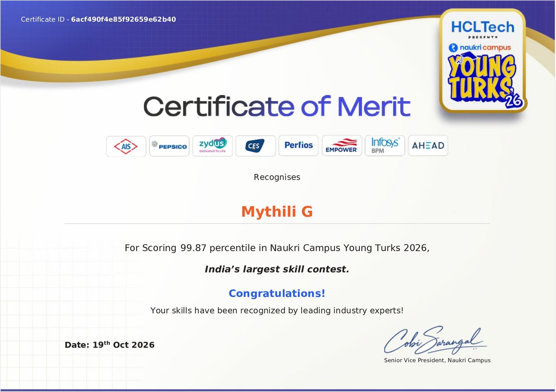
Task: Click "Your skills have been recognized" sentence
Action: coord(277,310)
